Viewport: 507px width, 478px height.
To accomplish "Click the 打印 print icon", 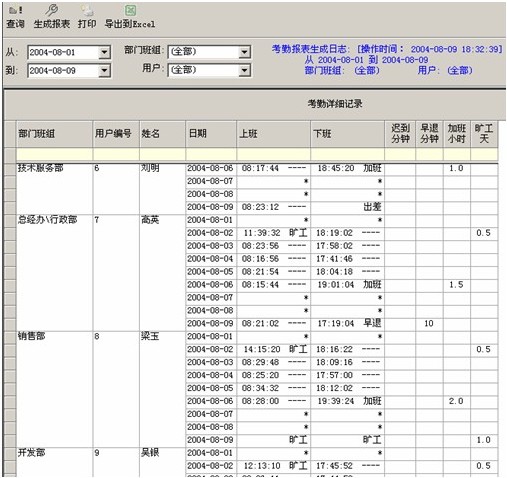I will coord(87,11).
